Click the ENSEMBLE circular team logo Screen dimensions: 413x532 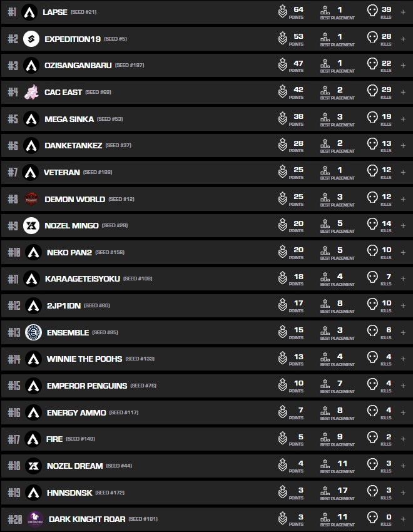pos(33,332)
